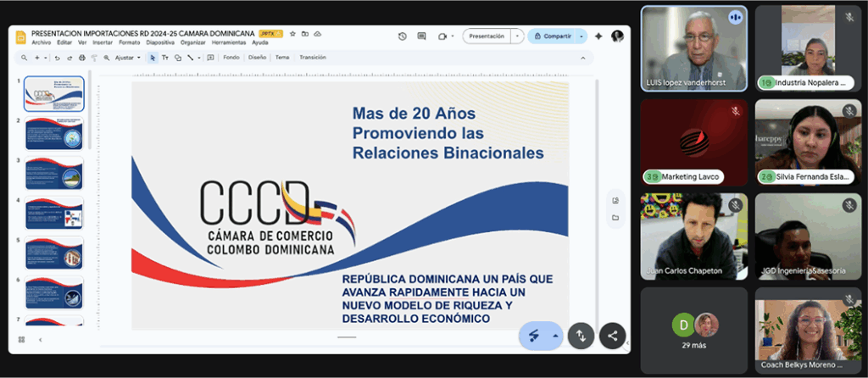Viewport: 868px width, 378px height.
Task: Search the menus magnifier icon
Action: click(25, 58)
